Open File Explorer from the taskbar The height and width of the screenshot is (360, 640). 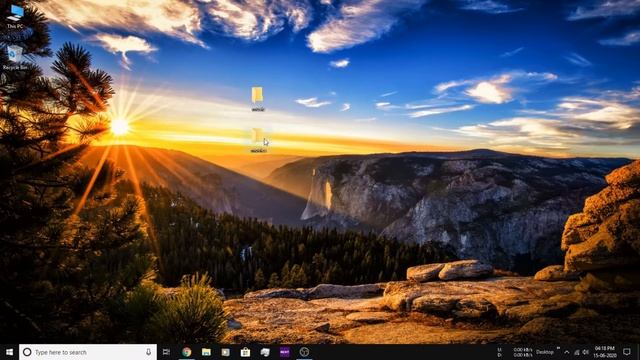coord(206,352)
